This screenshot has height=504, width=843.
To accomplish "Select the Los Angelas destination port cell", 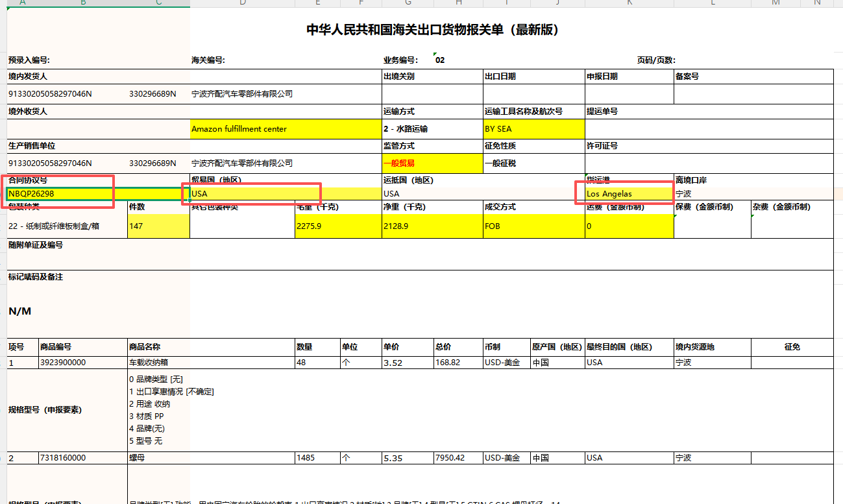I will [x=609, y=194].
